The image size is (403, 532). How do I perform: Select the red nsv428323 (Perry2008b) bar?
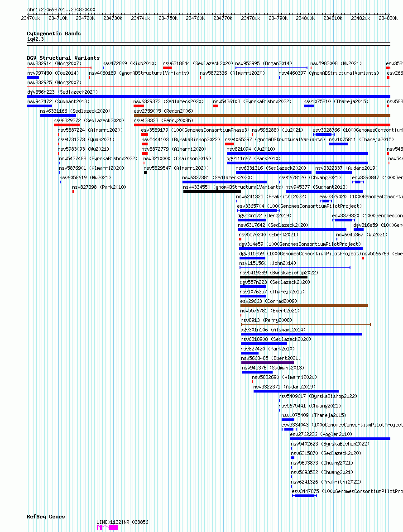point(262,125)
